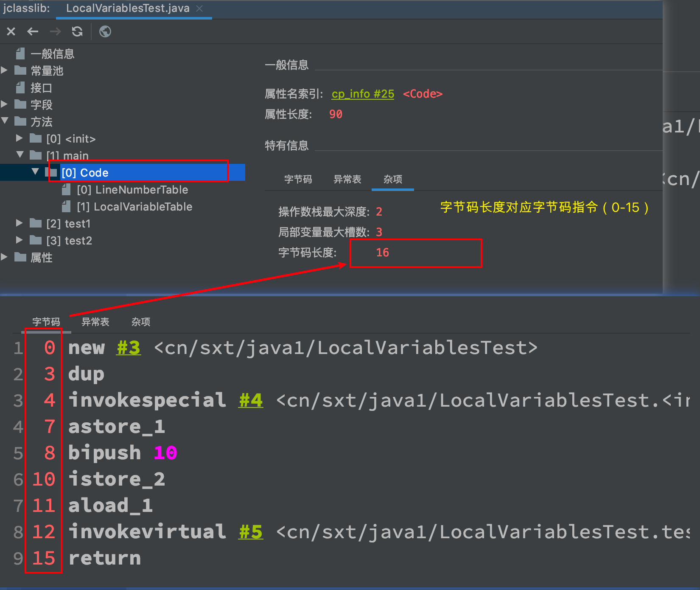
Task: Click the file icon beside [0] LineNumberTable
Action: pos(66,189)
